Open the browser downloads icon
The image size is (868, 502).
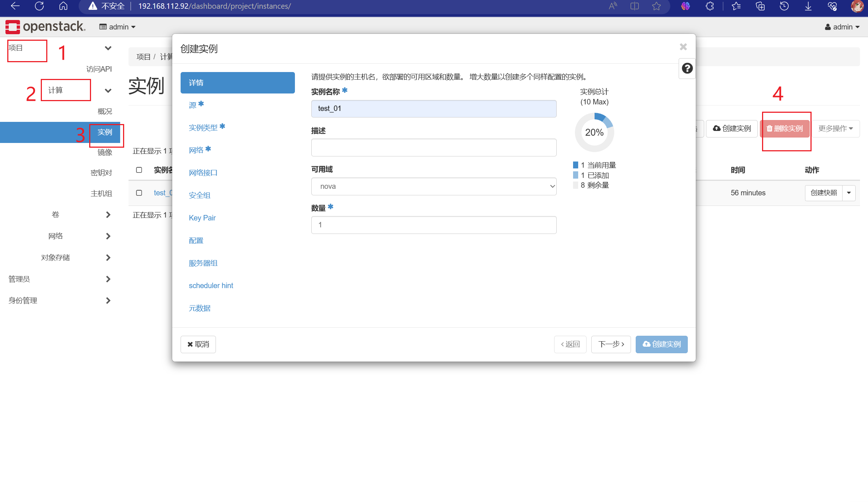coord(808,6)
